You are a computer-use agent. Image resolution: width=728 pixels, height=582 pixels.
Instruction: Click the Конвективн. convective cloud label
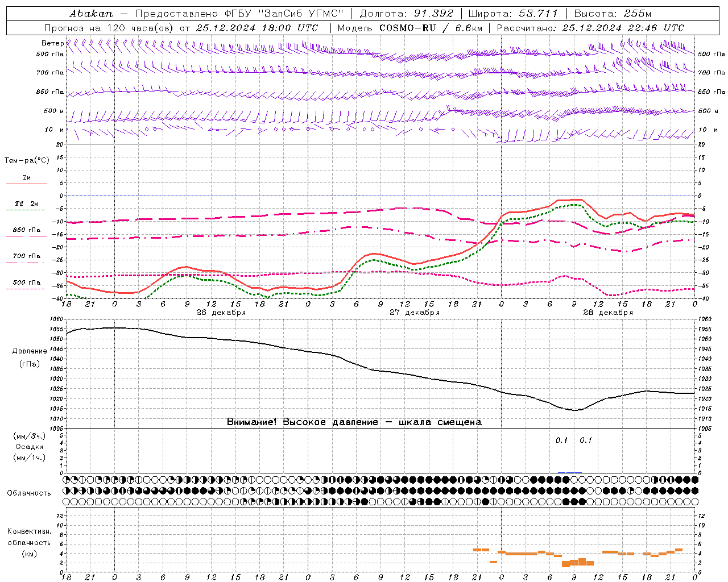click(x=29, y=531)
